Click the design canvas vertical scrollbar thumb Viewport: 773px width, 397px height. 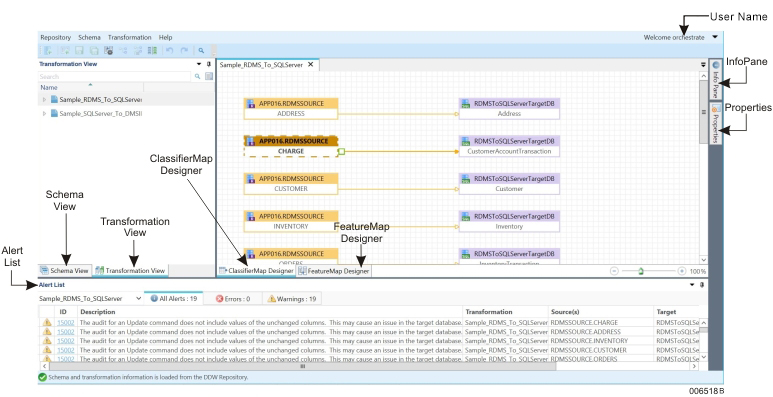(703, 113)
